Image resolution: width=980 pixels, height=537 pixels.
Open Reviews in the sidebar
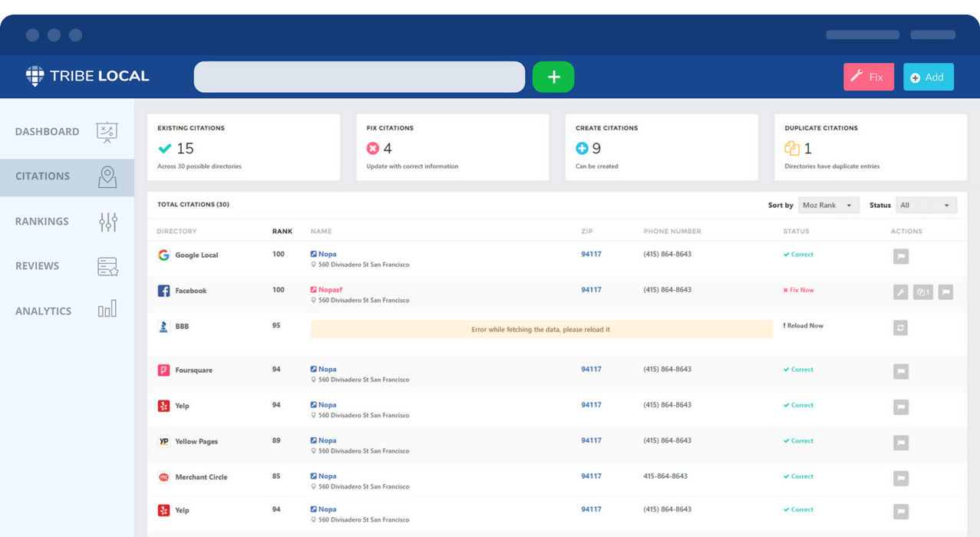(67, 266)
